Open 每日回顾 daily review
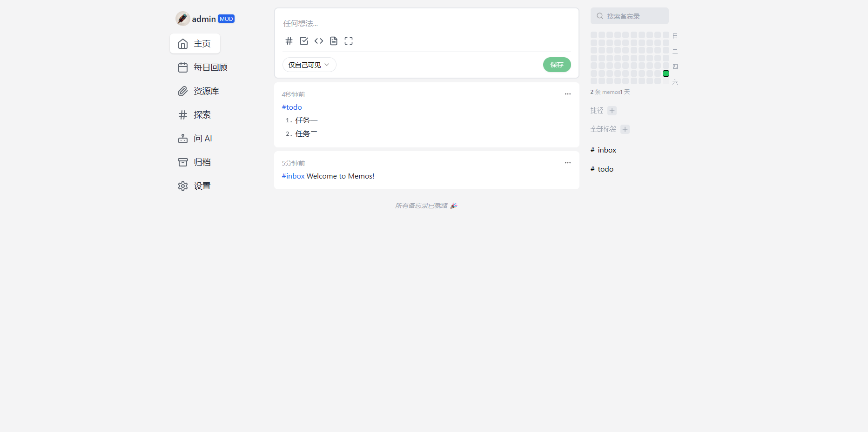 click(210, 67)
